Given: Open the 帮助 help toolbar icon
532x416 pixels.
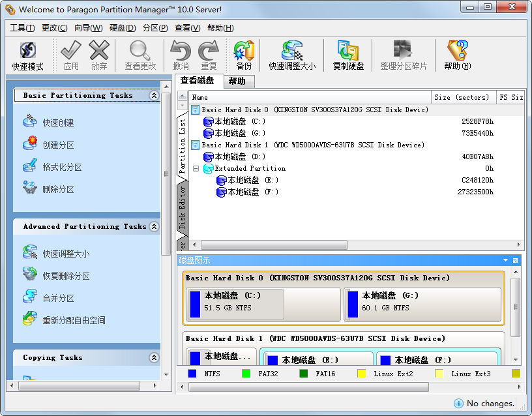Looking at the screenshot, I should click(x=457, y=55).
